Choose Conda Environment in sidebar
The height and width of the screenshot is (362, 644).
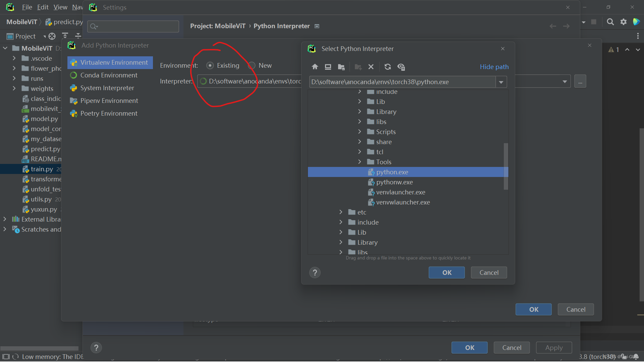pos(110,75)
